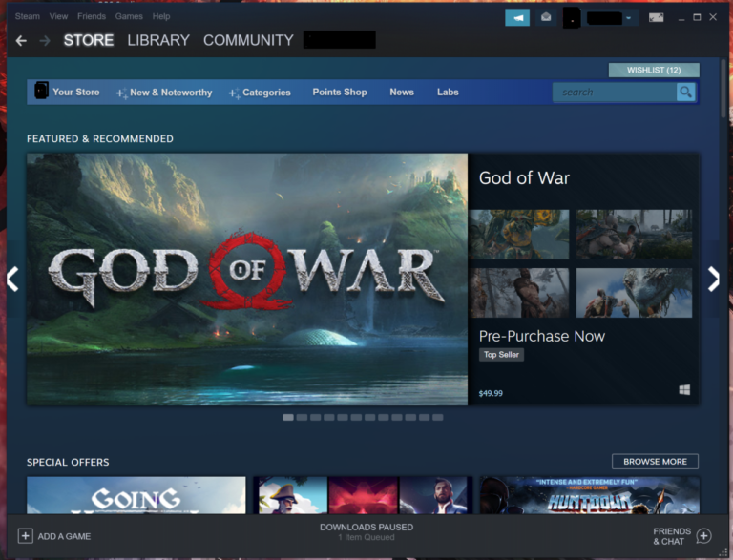The height and width of the screenshot is (560, 733).
Task: Open the View menu
Action: tap(58, 16)
